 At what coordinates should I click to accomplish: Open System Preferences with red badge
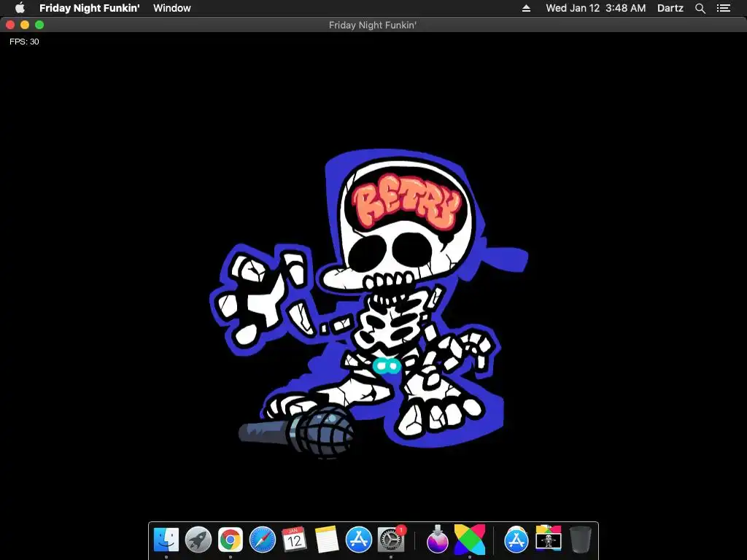[x=391, y=540]
